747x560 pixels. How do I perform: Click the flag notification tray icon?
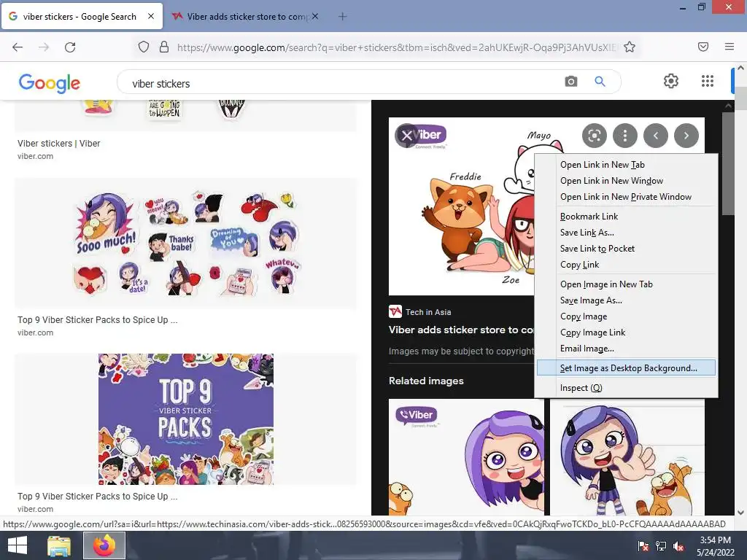[x=643, y=546]
